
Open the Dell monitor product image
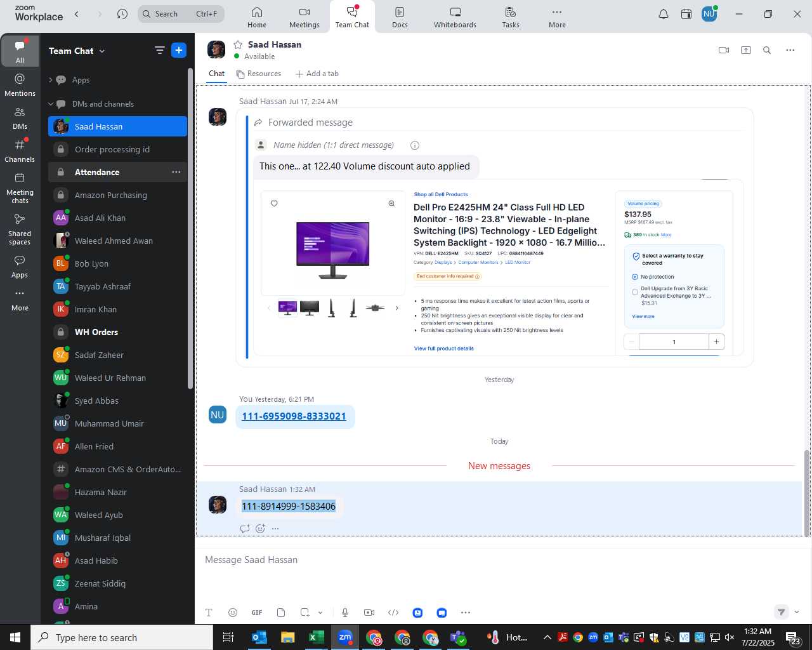333,250
